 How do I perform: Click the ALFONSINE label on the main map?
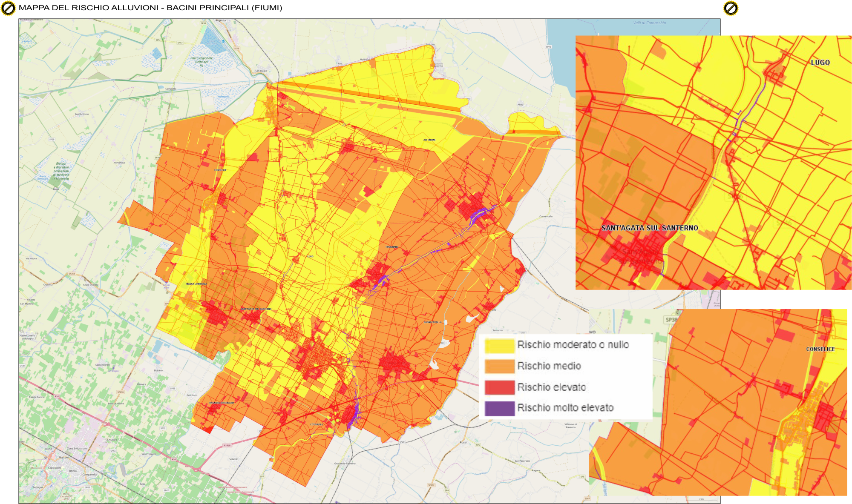click(x=429, y=140)
